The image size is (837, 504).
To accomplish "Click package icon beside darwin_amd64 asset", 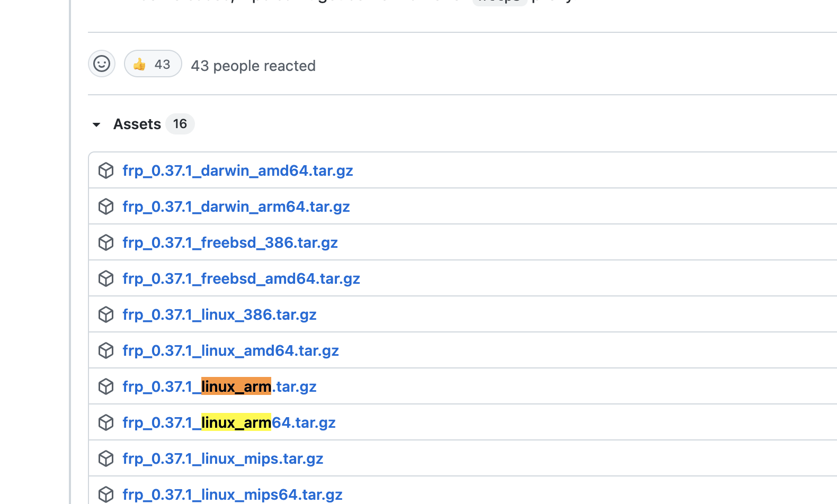I will (x=106, y=170).
